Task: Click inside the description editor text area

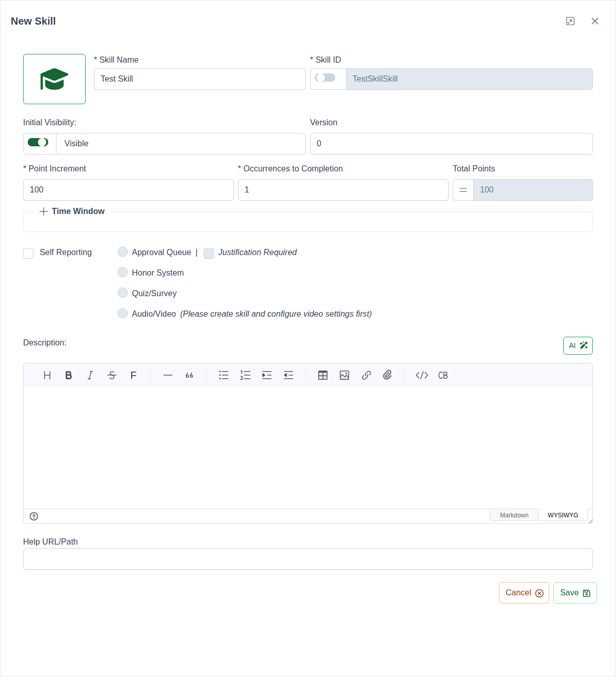Action: [308, 448]
